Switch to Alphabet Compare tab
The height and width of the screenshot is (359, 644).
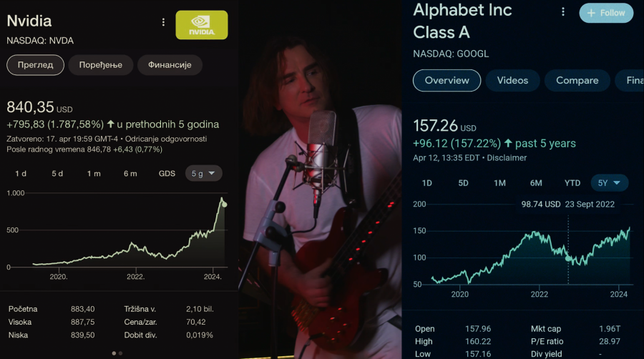click(x=577, y=81)
